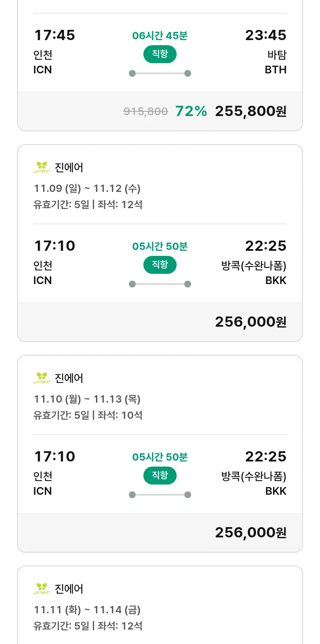The height and width of the screenshot is (644, 320).
Task: Click the 72% discount label
Action: tap(191, 111)
